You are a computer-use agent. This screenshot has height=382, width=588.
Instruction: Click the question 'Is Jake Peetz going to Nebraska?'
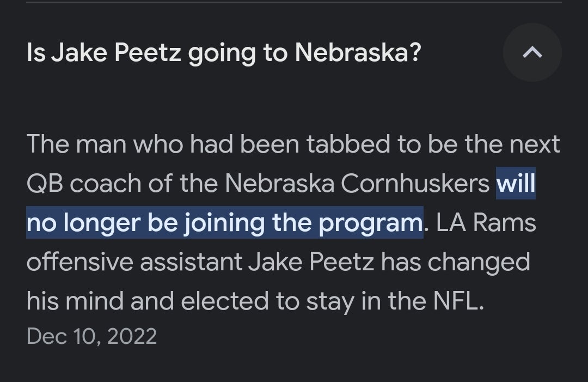pyautogui.click(x=223, y=53)
